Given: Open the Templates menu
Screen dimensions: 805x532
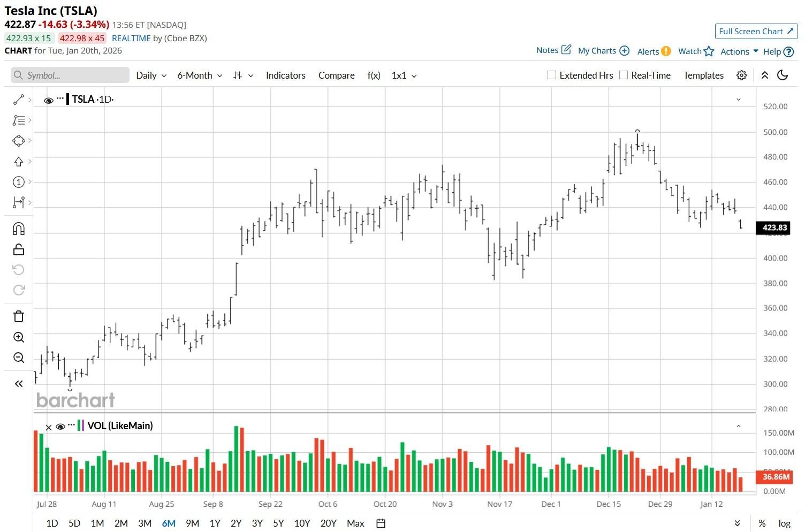Looking at the screenshot, I should pyautogui.click(x=703, y=75).
